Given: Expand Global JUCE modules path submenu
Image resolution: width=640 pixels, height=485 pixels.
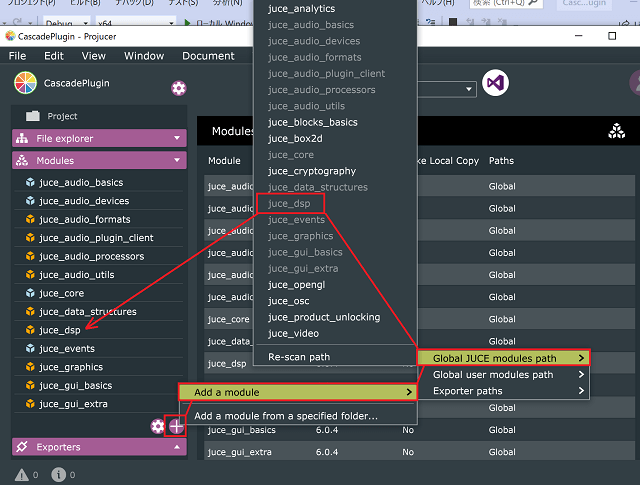Looking at the screenshot, I should 503,358.
